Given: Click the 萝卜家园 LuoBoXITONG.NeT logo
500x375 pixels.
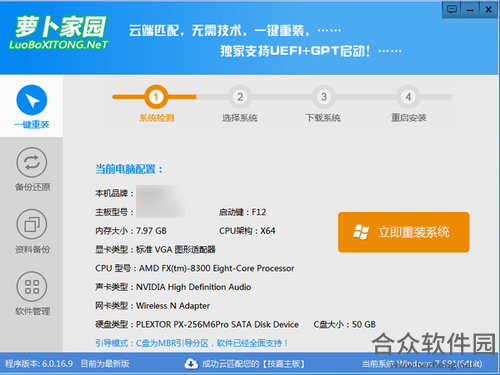Looking at the screenshot, I should click(59, 33).
